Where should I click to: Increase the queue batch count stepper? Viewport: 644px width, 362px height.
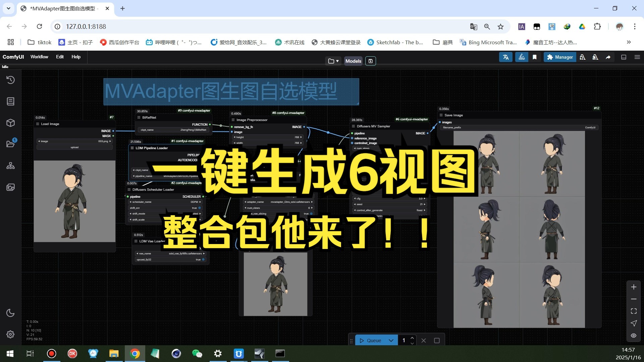tap(412, 338)
